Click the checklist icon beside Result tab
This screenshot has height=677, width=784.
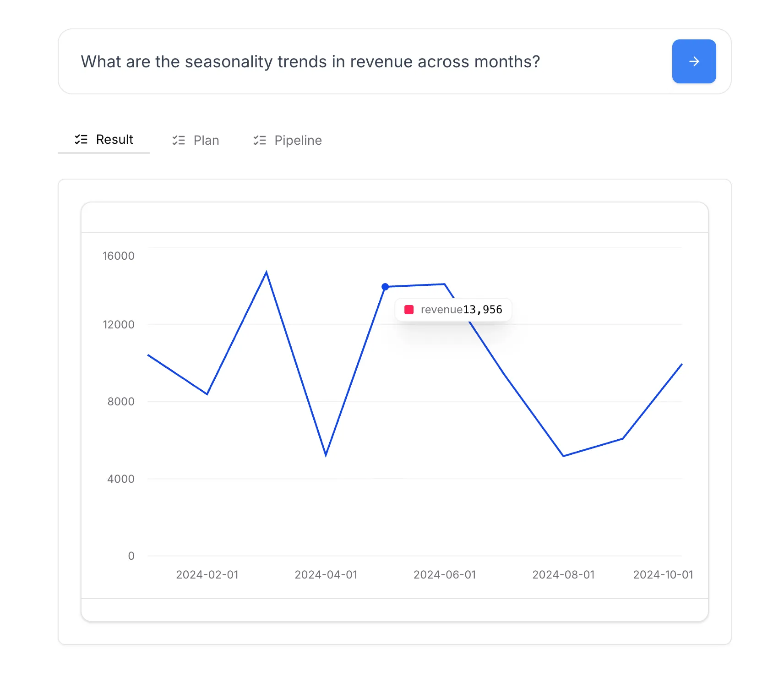tap(81, 140)
